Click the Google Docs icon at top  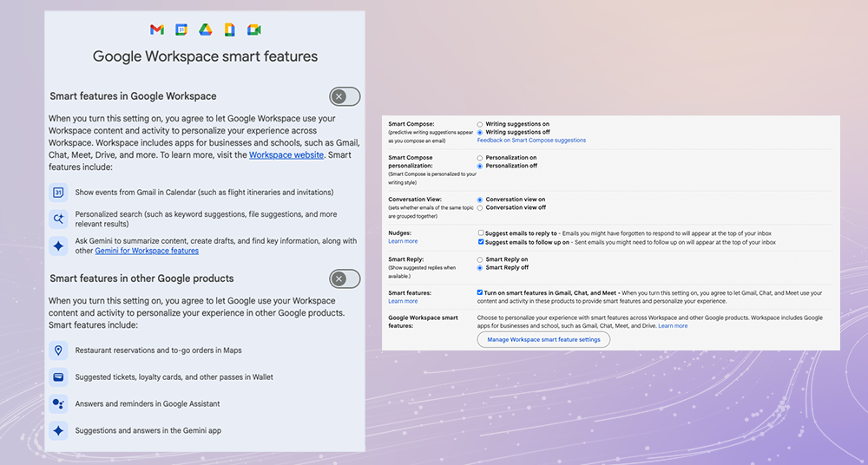[x=229, y=29]
